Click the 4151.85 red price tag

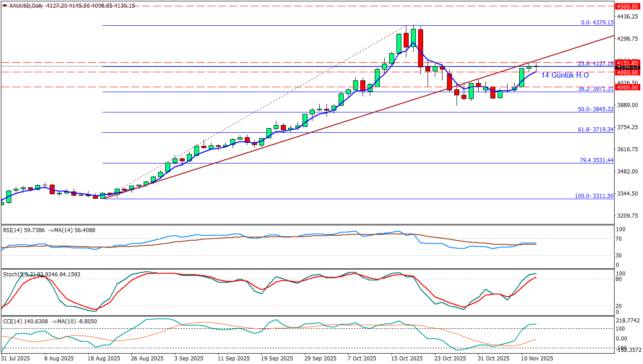point(627,63)
